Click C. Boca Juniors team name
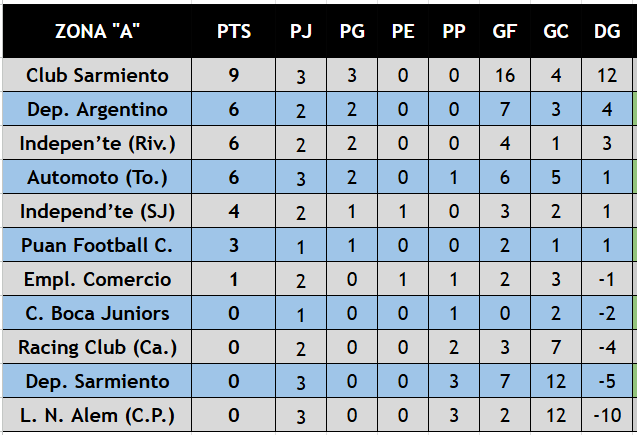The height and width of the screenshot is (435, 637). coord(97,313)
